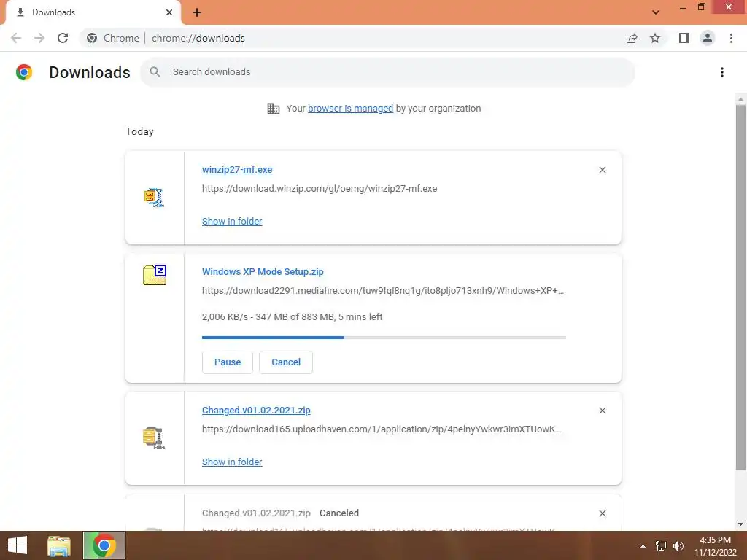Click the Changed.v01.02.2021.zip file icon

coord(155,438)
